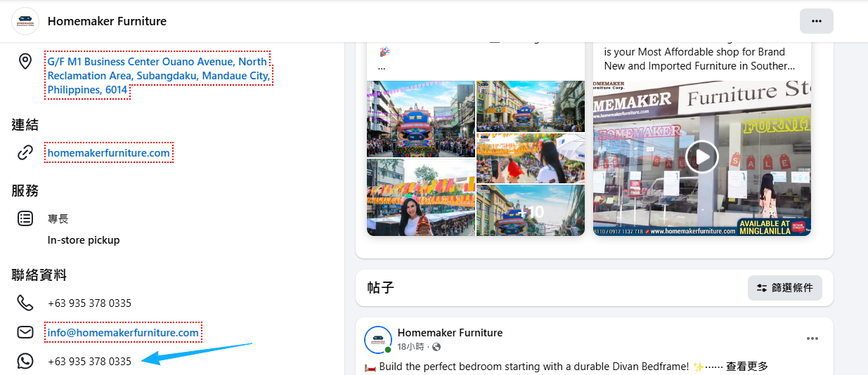The image size is (868, 375).
Task: Open the post's three-dot options menu
Action: pyautogui.click(x=812, y=338)
